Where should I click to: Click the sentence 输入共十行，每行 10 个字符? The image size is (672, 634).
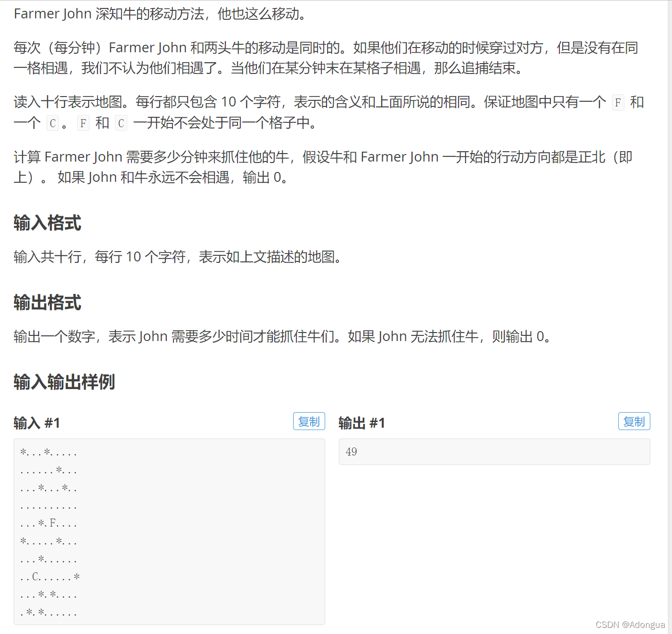pyautogui.click(x=178, y=257)
